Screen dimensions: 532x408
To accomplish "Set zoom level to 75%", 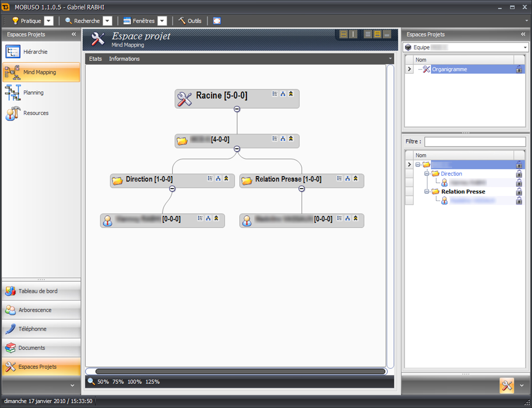I will 118,382.
